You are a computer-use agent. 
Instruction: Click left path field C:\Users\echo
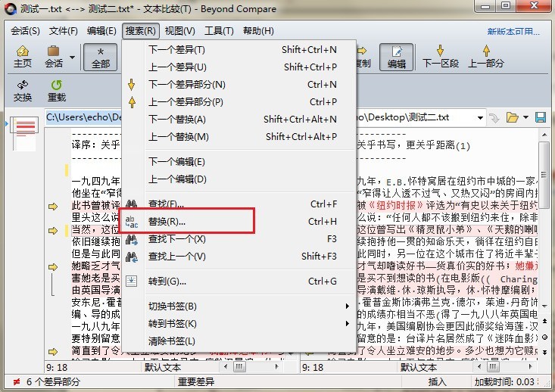pyautogui.click(x=83, y=117)
